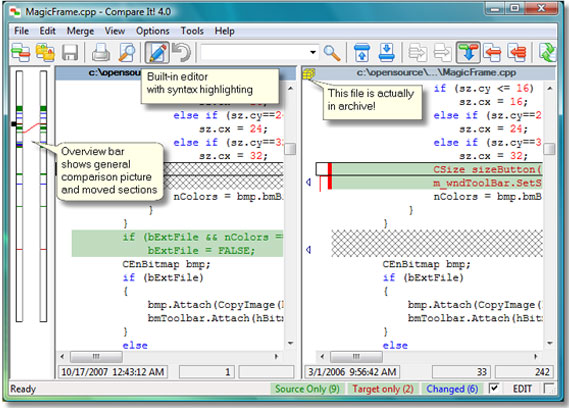Viewport: 569px width, 408px height.
Task: Click the grayed copy-to-right page icon
Action: point(417,53)
